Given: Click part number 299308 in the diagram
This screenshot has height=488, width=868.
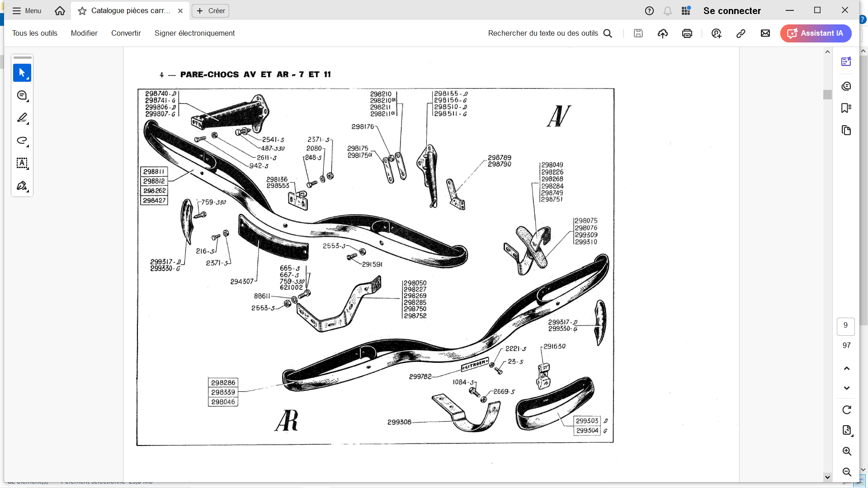Looking at the screenshot, I should tap(399, 422).
